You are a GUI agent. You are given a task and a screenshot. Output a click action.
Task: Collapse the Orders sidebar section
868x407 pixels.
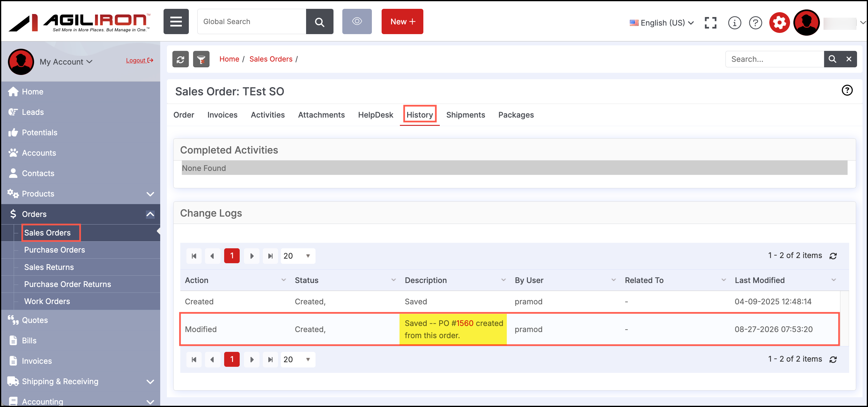click(x=150, y=214)
